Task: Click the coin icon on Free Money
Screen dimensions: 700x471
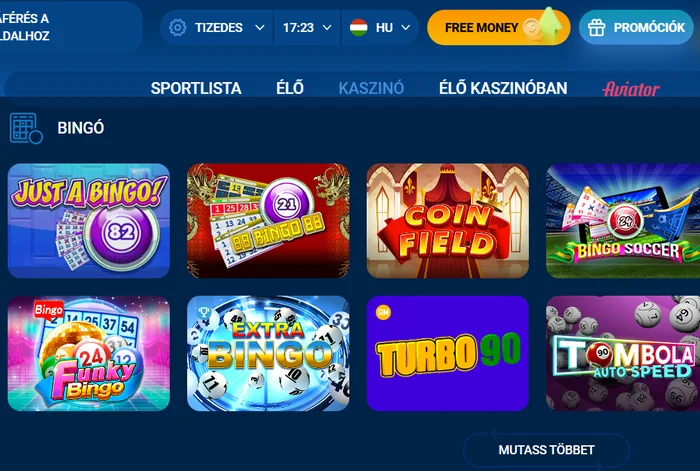Action: click(x=531, y=29)
